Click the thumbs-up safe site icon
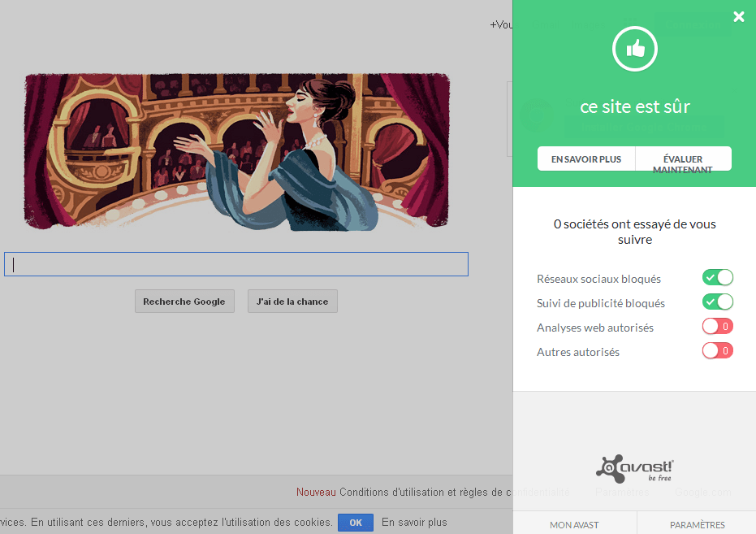The image size is (756, 534). 634,49
